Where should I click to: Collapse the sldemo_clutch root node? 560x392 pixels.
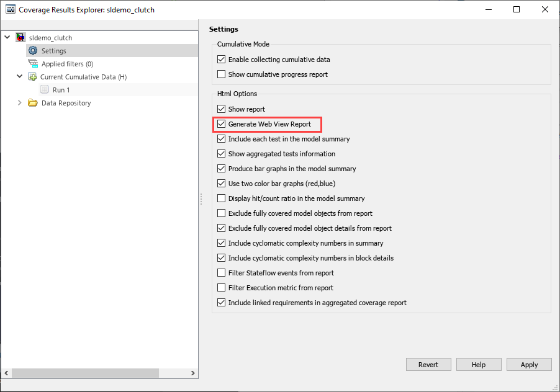pyautogui.click(x=7, y=38)
